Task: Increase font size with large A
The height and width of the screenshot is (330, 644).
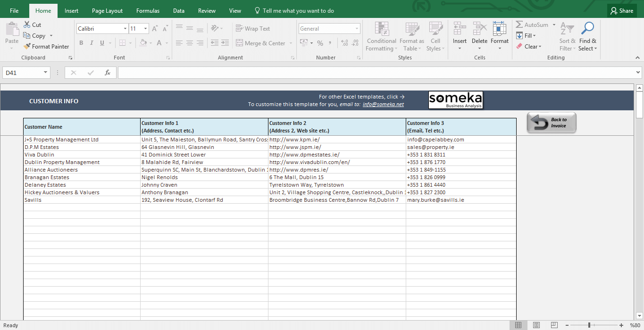Action: (x=155, y=29)
